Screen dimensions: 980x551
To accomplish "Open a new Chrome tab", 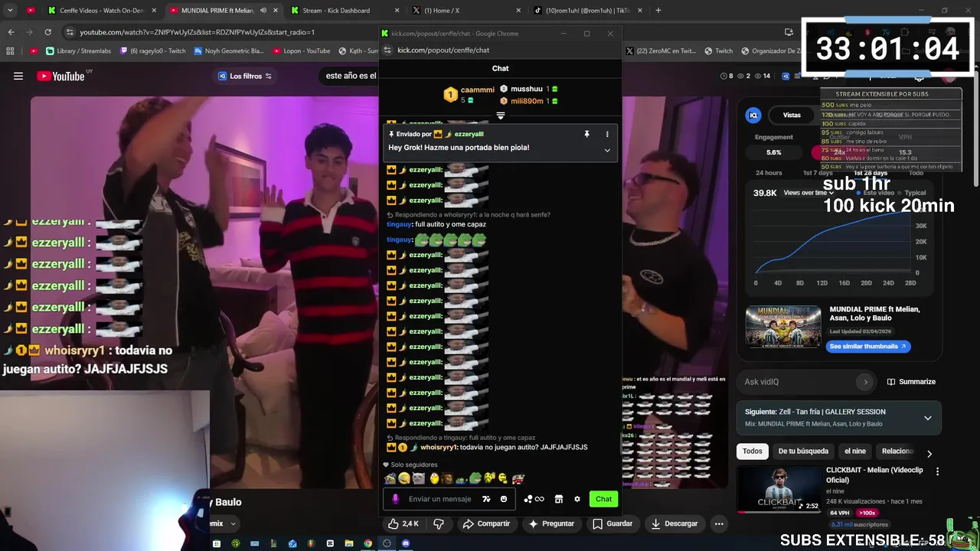I will [658, 11].
